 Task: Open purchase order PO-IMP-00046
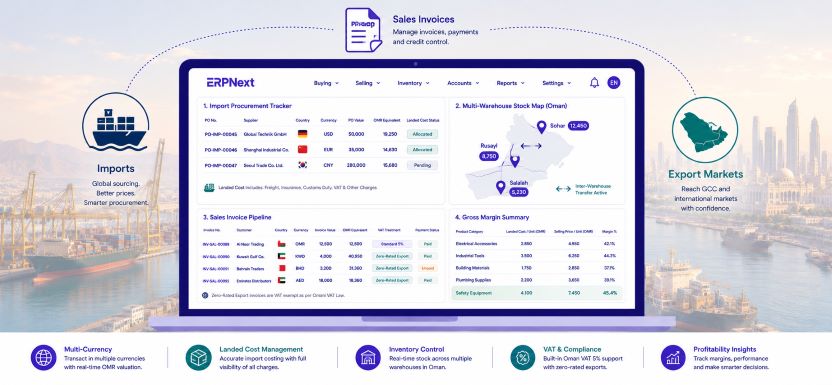click(x=221, y=150)
